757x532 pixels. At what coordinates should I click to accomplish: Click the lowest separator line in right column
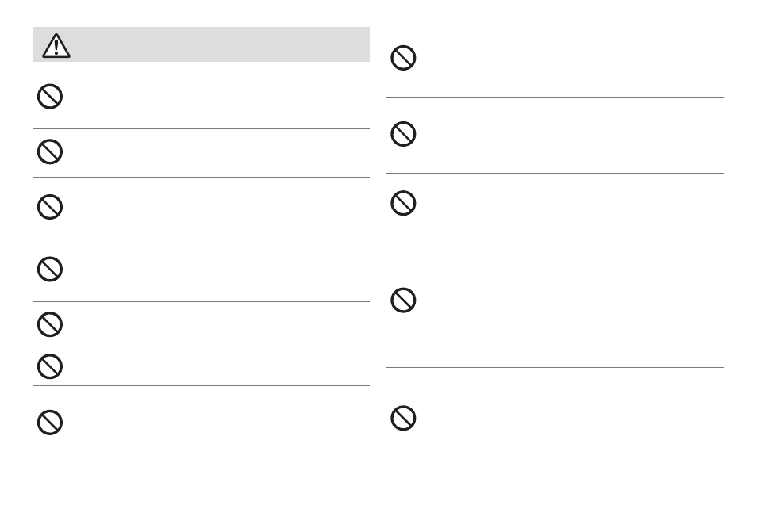[555, 368]
